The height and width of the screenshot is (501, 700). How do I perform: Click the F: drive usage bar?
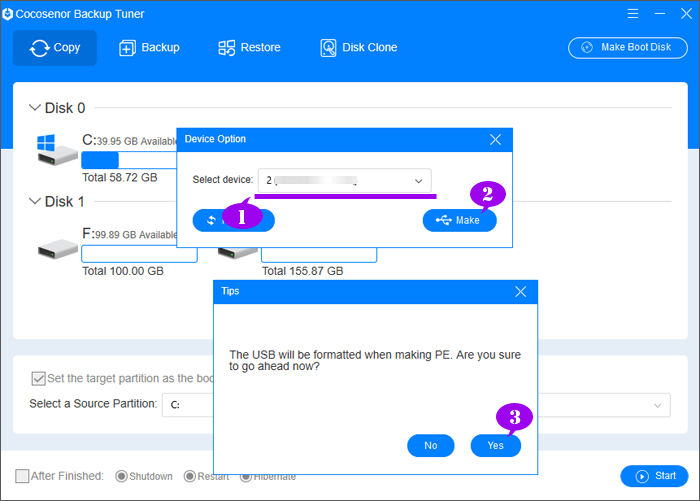tap(139, 254)
